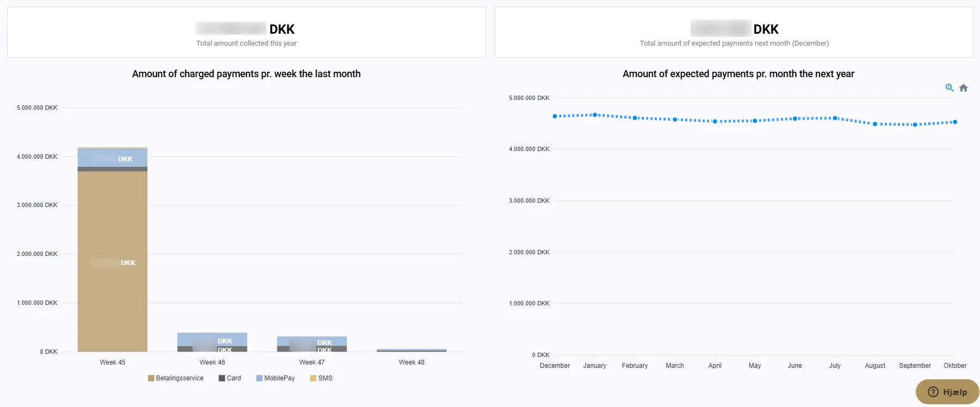This screenshot has width=980, height=407.
Task: Click the total amount collected this year card
Action: (246, 32)
